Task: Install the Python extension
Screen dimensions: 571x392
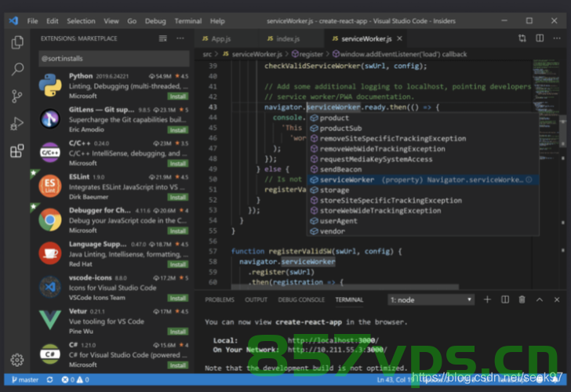Action: (x=178, y=96)
